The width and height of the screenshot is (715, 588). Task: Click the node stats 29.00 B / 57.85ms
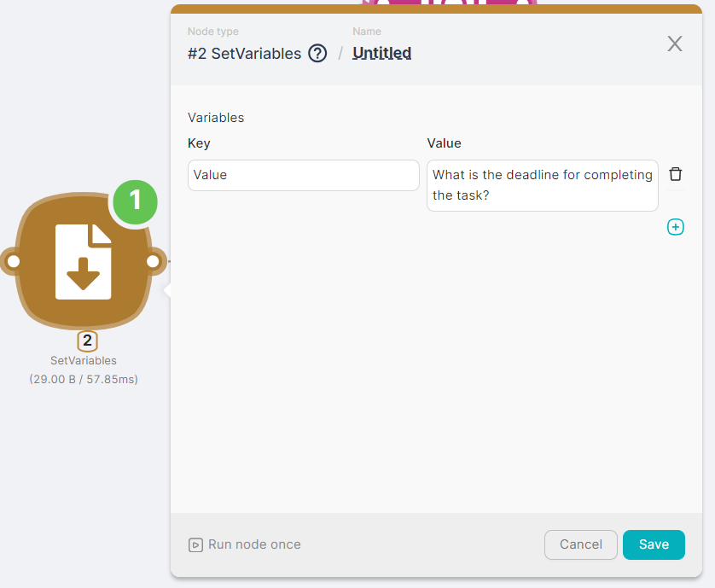click(x=84, y=379)
